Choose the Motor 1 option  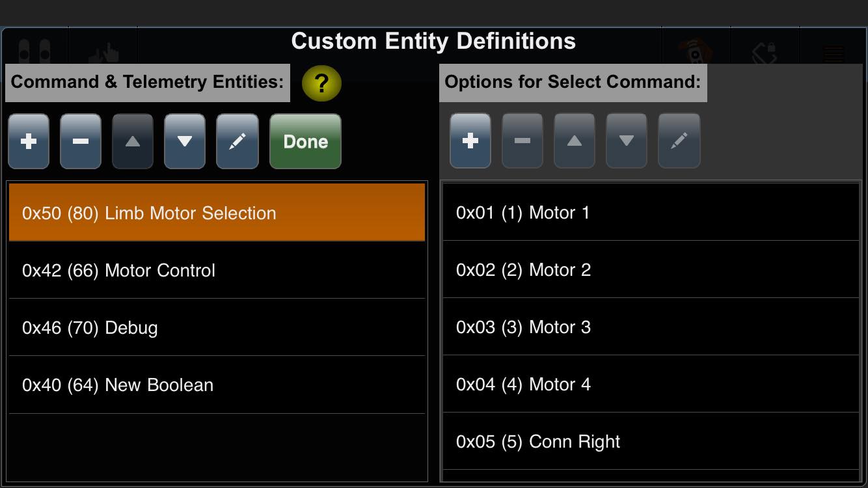click(651, 212)
